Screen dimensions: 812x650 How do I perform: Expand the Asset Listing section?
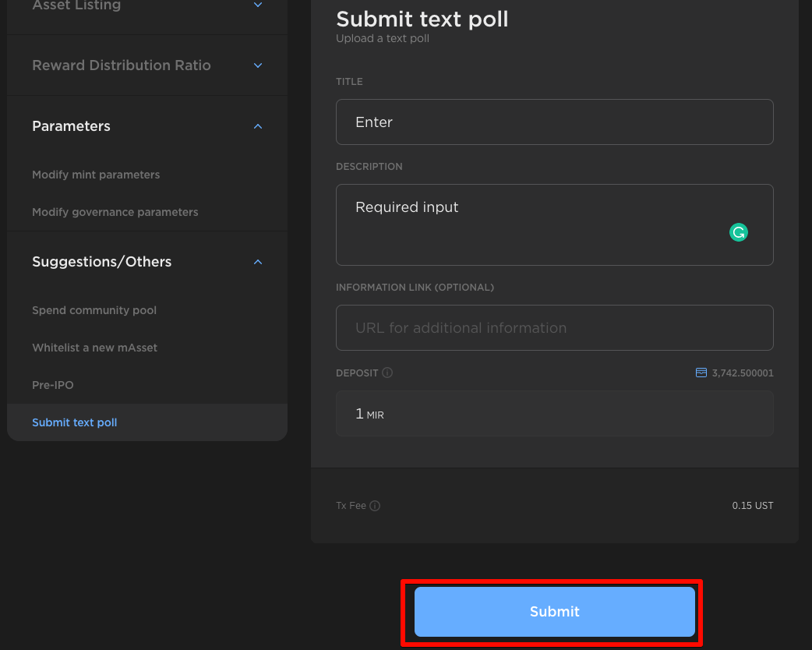click(x=258, y=5)
